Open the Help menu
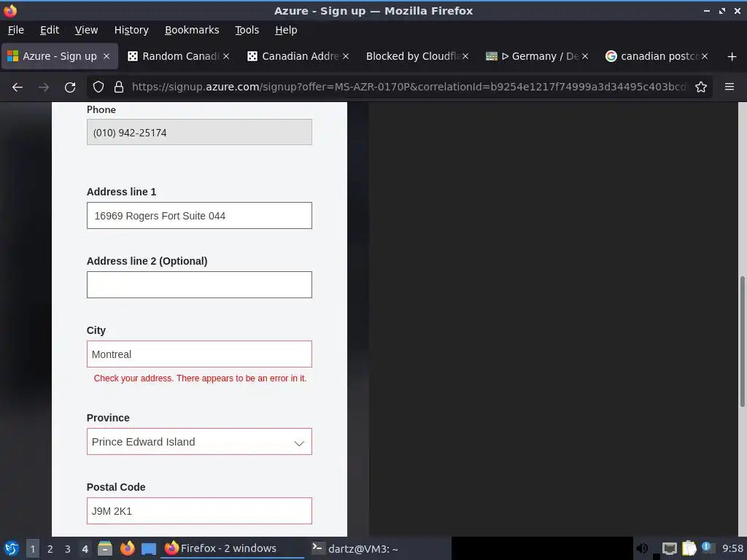This screenshot has height=560, width=747. (x=286, y=30)
